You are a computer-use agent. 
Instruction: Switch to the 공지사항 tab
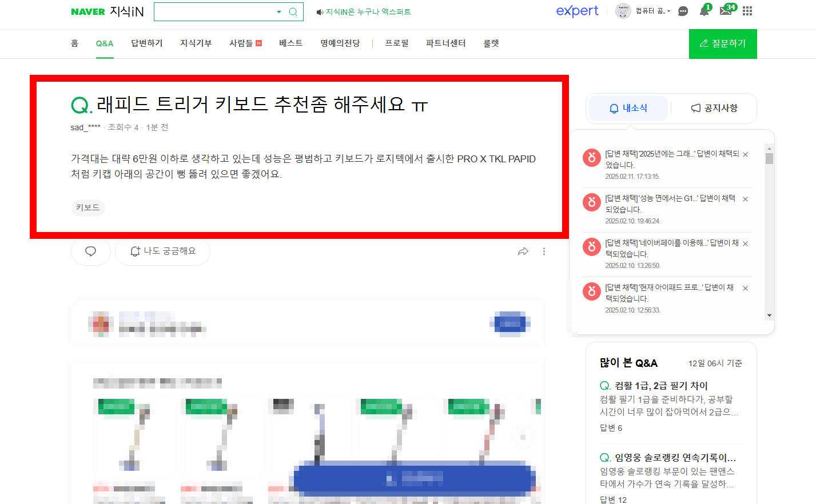pos(714,108)
